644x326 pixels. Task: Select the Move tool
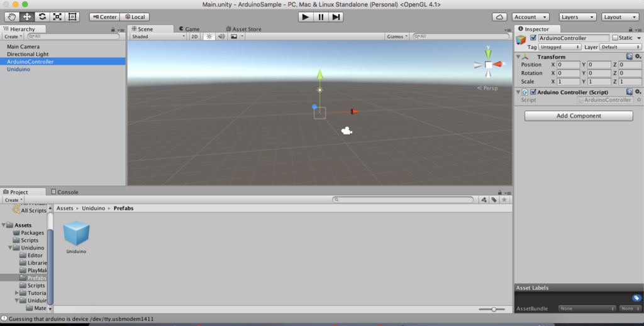(27, 17)
